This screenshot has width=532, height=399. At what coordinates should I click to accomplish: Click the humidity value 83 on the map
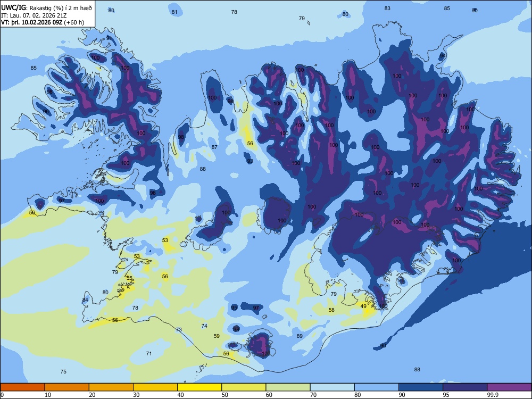click(387, 8)
